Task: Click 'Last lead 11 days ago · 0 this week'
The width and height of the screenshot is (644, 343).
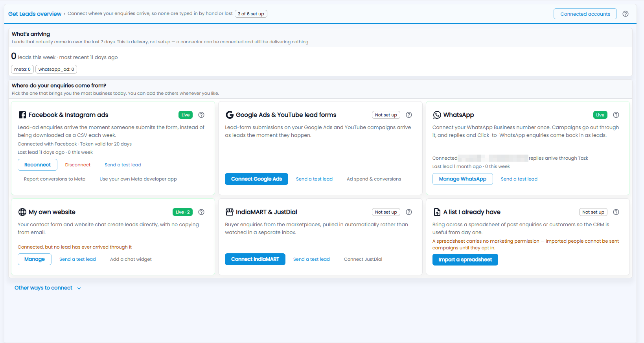Action: pyautogui.click(x=55, y=152)
